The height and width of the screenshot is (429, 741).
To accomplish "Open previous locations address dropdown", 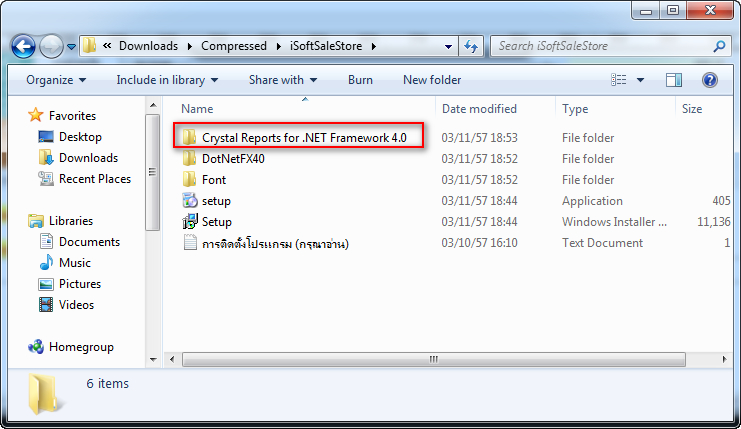I will click(448, 46).
